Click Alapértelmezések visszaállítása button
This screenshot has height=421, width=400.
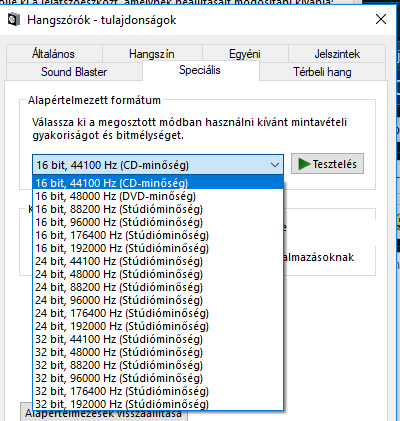[x=104, y=413]
